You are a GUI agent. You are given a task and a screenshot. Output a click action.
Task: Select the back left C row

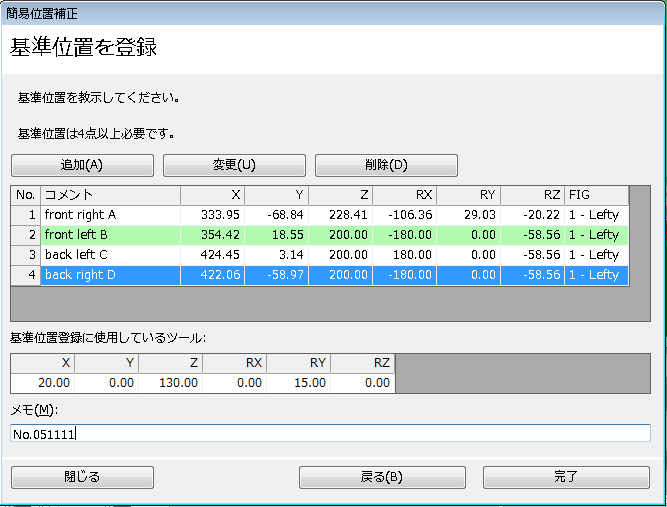[x=110, y=255]
